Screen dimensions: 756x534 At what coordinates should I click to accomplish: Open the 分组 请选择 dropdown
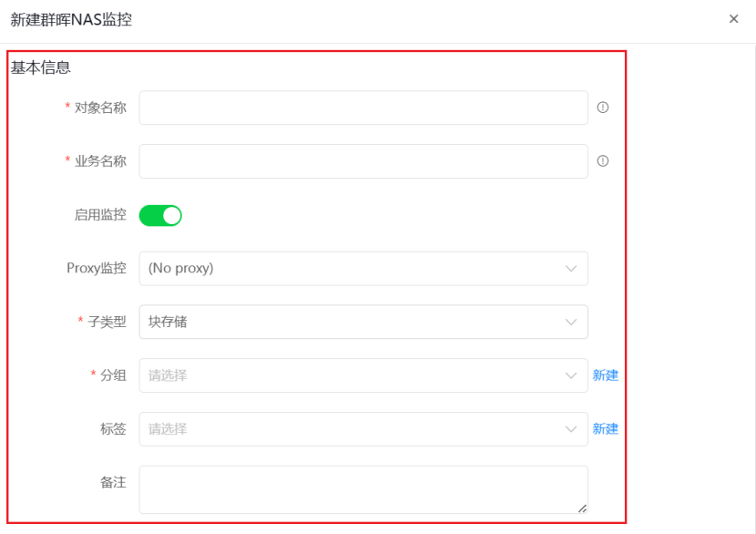363,375
